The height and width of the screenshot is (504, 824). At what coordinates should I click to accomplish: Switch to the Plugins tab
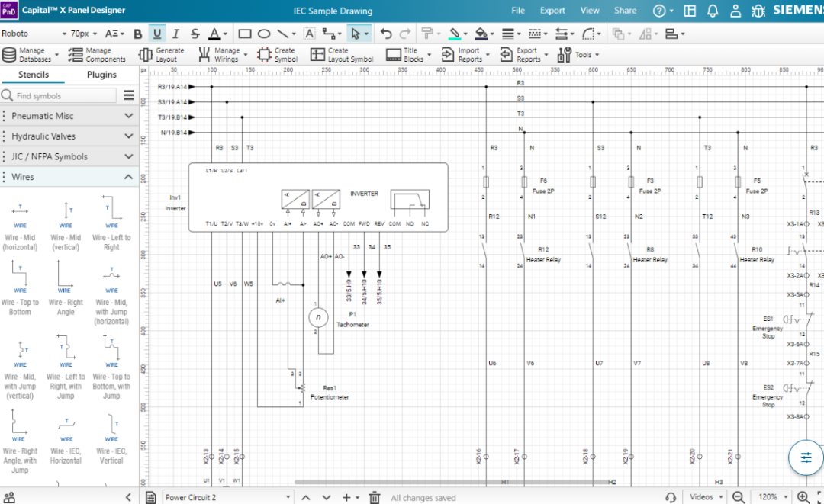click(101, 75)
